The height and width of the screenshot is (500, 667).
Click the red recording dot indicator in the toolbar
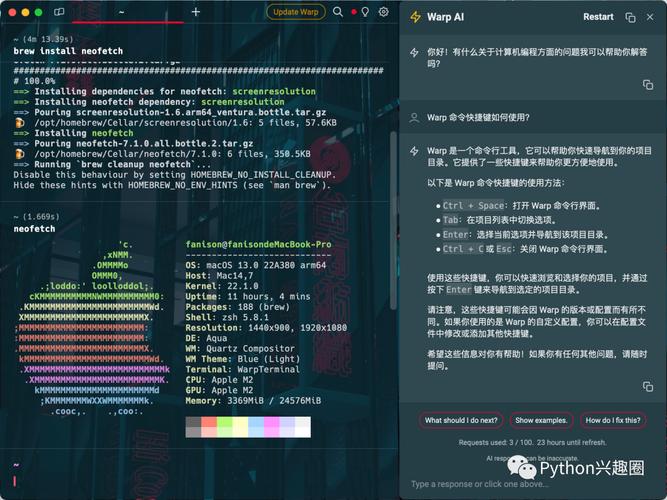coord(353,12)
